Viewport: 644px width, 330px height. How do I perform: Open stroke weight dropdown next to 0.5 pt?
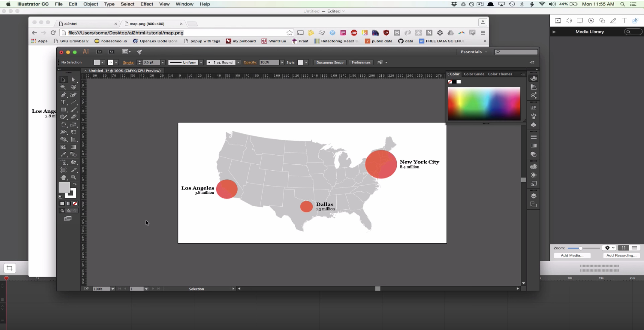(163, 62)
